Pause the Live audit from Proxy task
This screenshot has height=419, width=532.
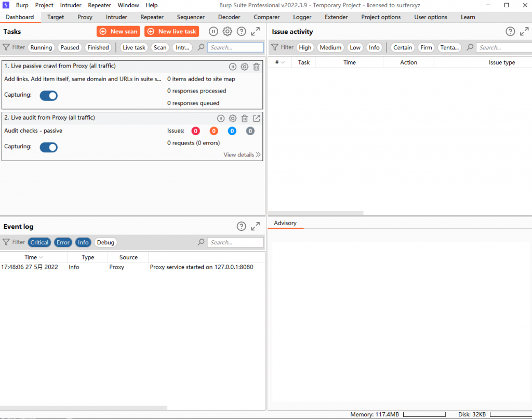(x=220, y=119)
